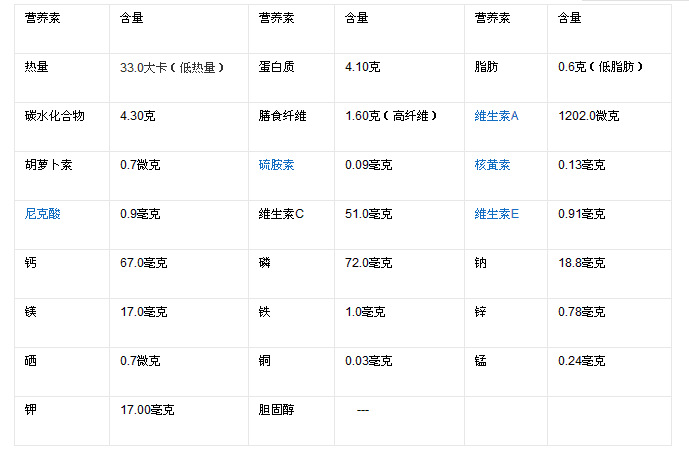Click the 1.0毫克 iron value
Image resolution: width=689 pixels, height=458 pixels.
coord(365,312)
